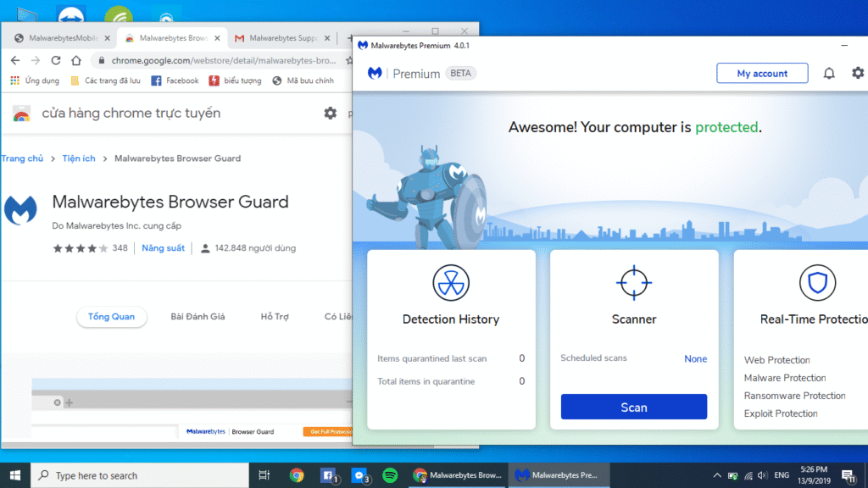
Task: Select the Tổng Quan tab
Action: 111,317
